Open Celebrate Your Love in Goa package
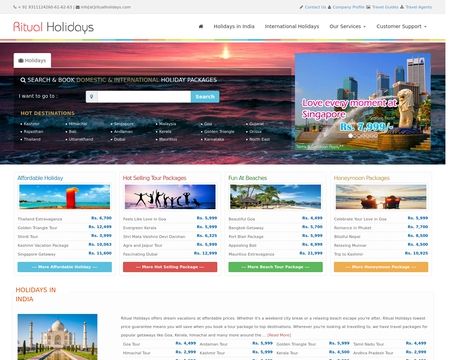Screen dimensions: 450x360 coord(360,219)
